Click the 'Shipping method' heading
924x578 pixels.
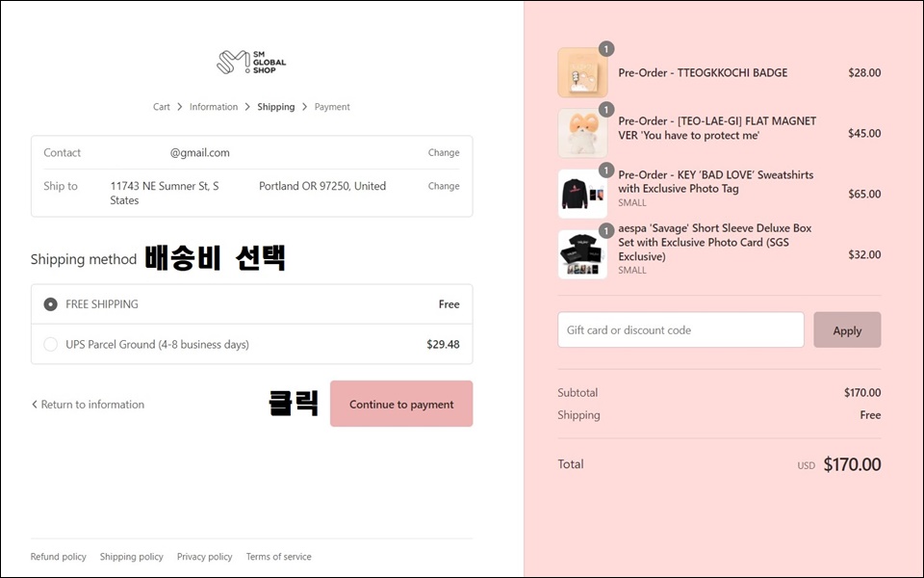click(x=84, y=259)
